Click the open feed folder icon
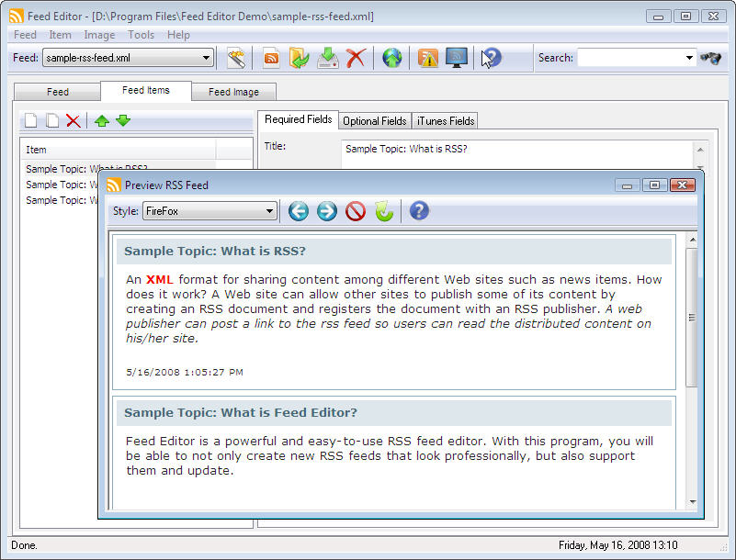The width and height of the screenshot is (736, 560). pyautogui.click(x=299, y=58)
